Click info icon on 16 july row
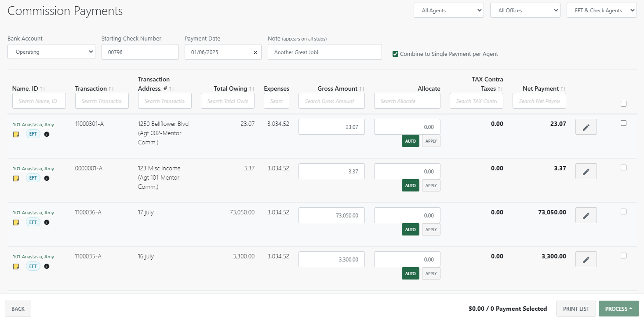 [47, 266]
